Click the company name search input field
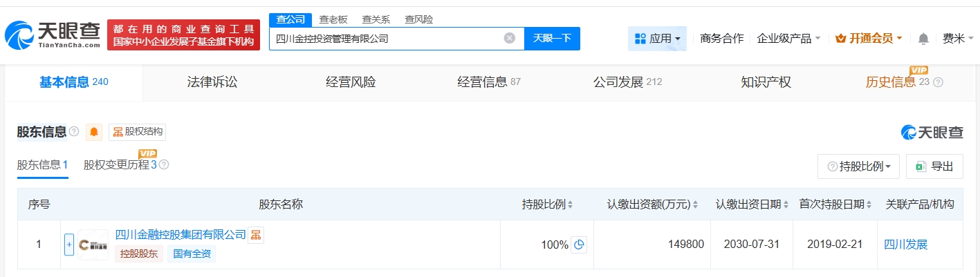This screenshot has height=277, width=980. tap(387, 39)
